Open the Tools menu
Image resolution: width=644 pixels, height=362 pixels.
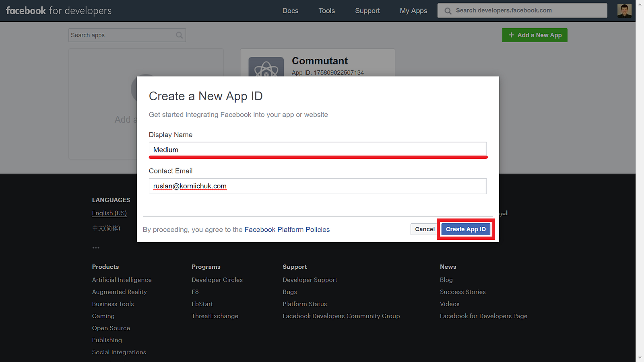point(327,11)
